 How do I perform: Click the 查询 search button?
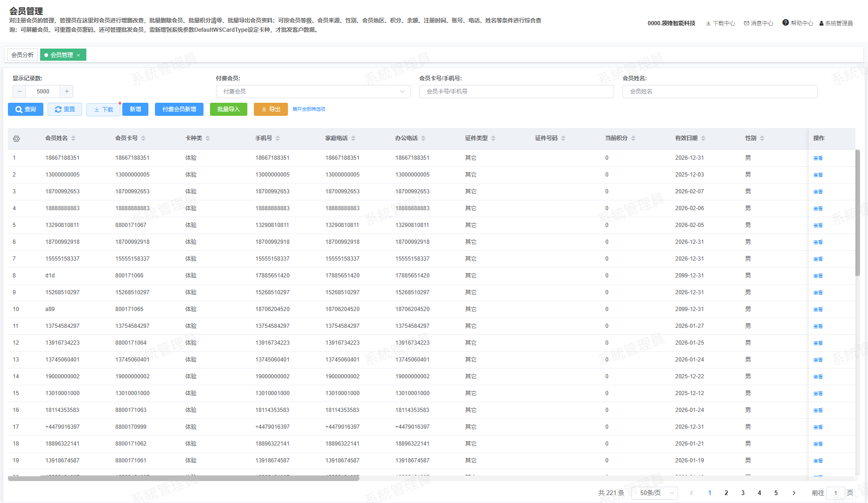tap(26, 109)
